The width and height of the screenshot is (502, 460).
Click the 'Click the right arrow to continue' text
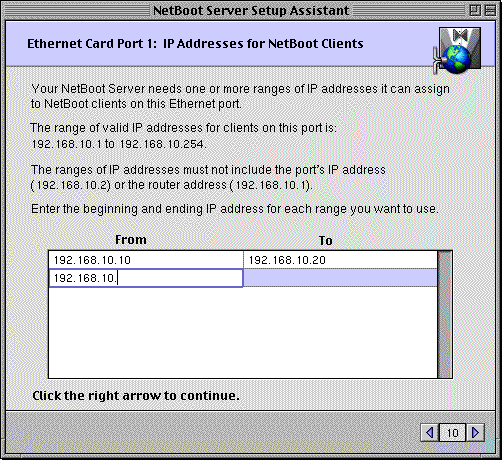coord(136,396)
